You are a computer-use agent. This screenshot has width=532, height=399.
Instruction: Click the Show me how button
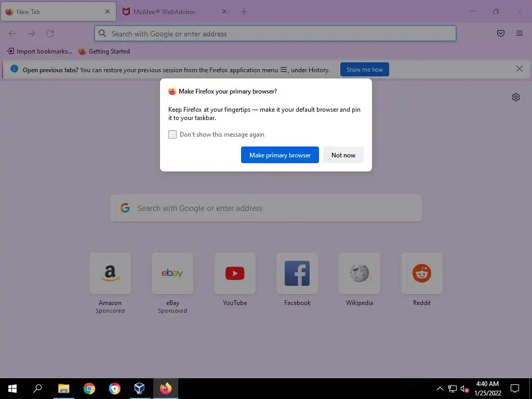click(364, 70)
